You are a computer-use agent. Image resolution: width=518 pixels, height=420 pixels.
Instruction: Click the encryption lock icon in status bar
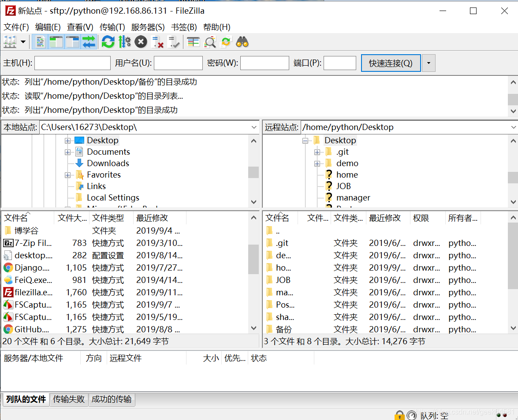click(399, 415)
